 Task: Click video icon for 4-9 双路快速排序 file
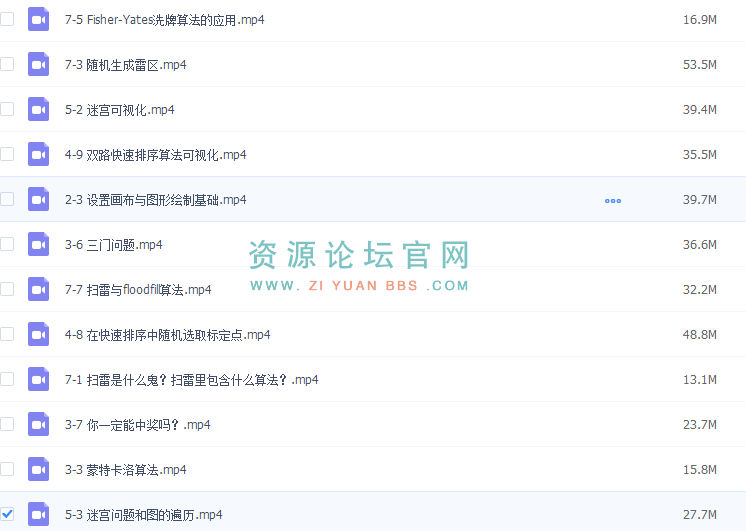39,154
